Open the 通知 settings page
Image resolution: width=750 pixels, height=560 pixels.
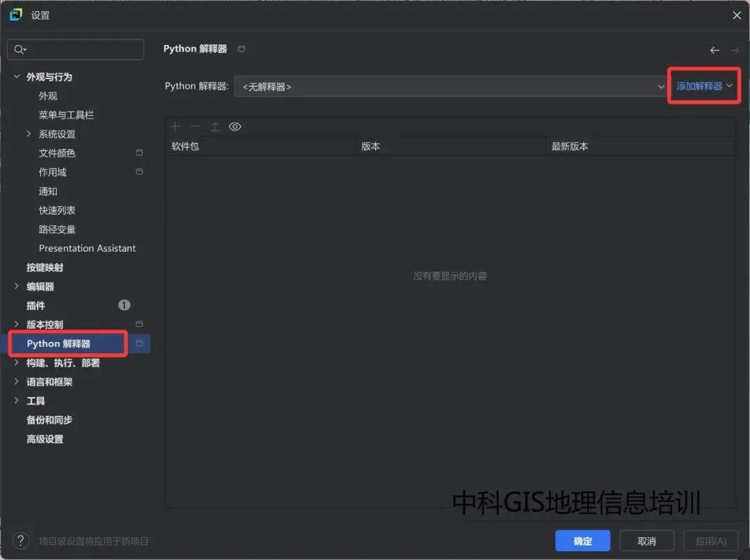click(x=48, y=191)
